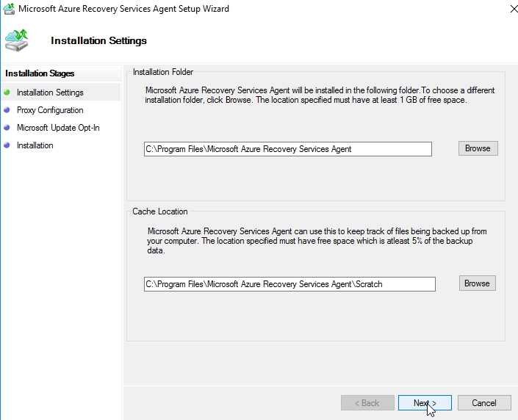Image resolution: width=518 pixels, height=420 pixels.
Task: Click the Installation Stages header
Action: (x=40, y=73)
